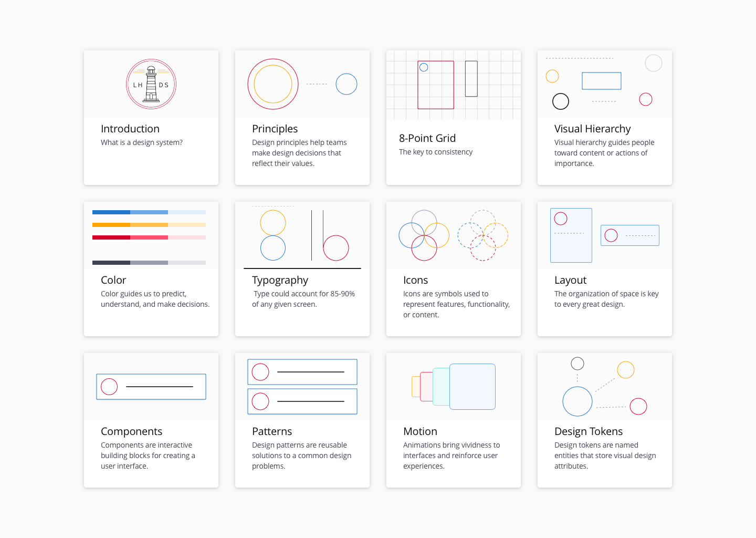756x538 pixels.
Task: Open the Principles card title
Action: click(x=275, y=129)
